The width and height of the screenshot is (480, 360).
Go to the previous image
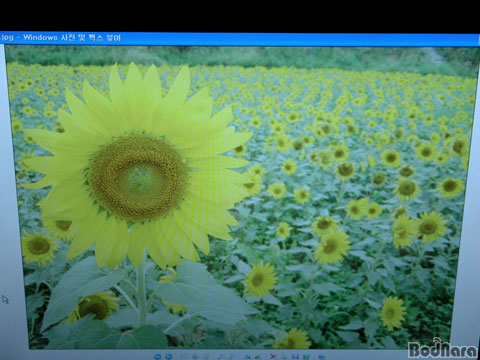click(157, 356)
